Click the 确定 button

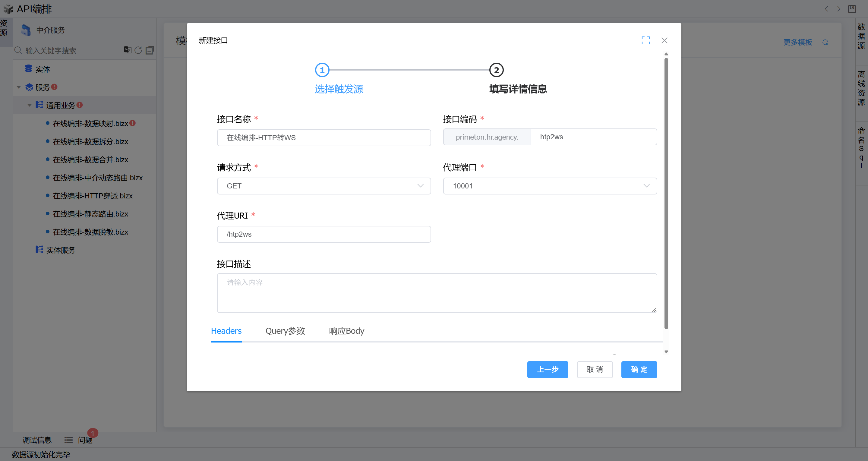639,369
